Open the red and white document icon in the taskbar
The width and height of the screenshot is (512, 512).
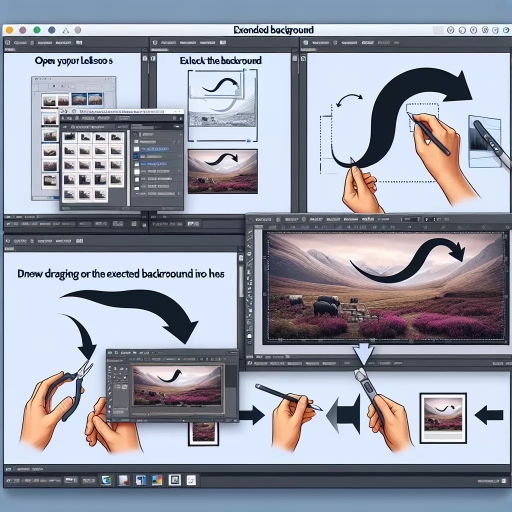123,480
